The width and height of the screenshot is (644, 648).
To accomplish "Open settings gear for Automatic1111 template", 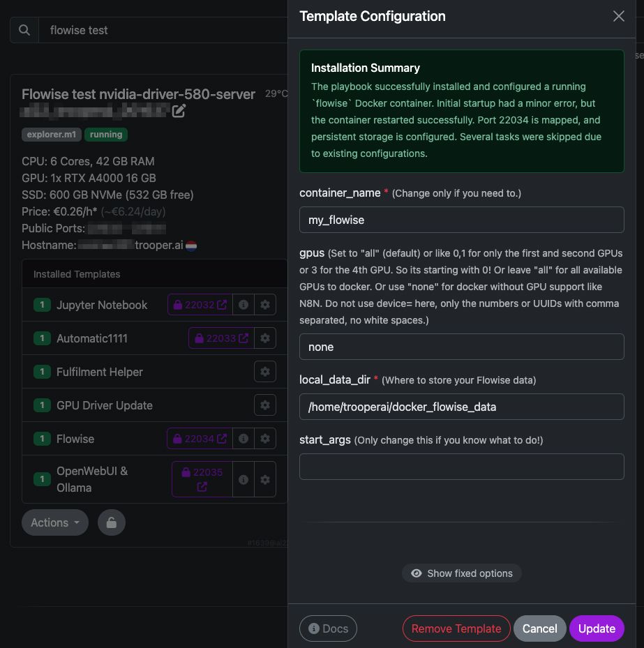I will tap(265, 338).
